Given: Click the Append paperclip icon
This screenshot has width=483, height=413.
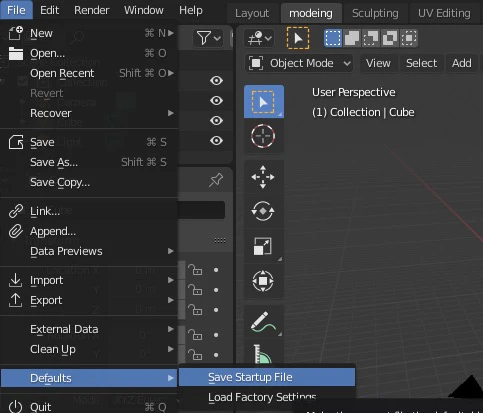Looking at the screenshot, I should 16,231.
